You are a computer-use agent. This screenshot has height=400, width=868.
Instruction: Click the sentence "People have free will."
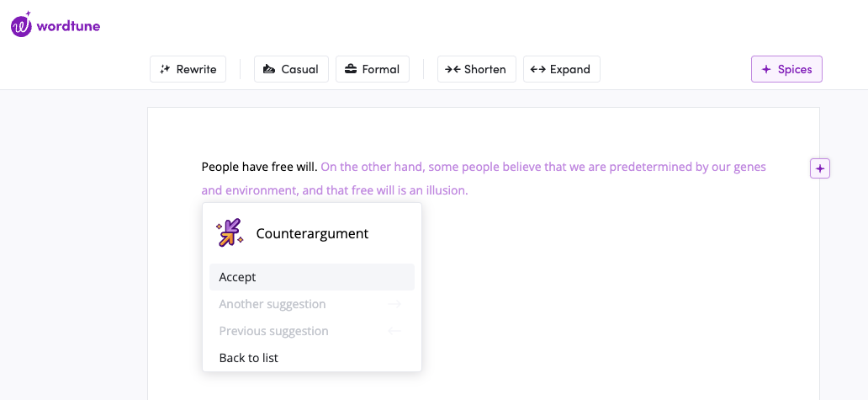pos(259,167)
